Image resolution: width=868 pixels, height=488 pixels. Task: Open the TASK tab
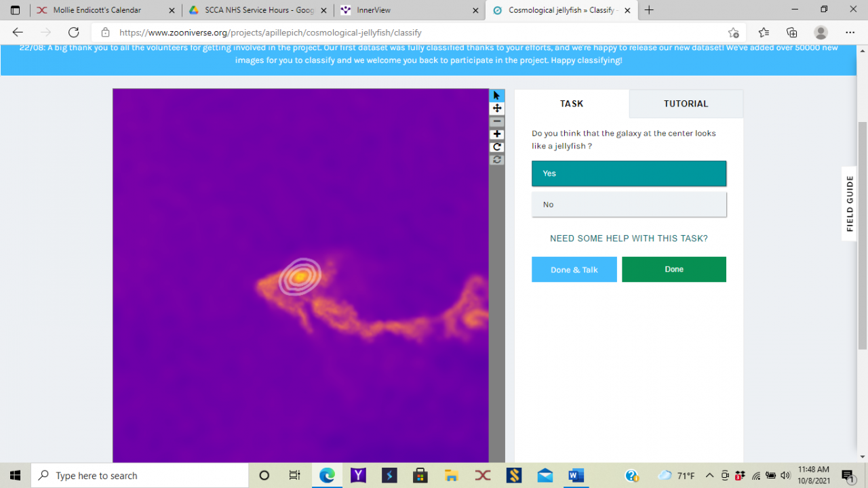click(572, 104)
